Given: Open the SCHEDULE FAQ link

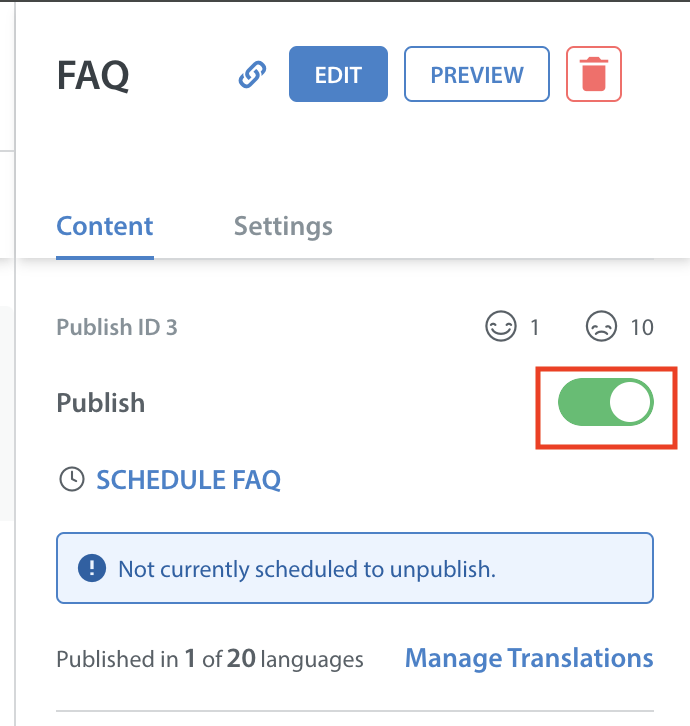Looking at the screenshot, I should tap(188, 480).
